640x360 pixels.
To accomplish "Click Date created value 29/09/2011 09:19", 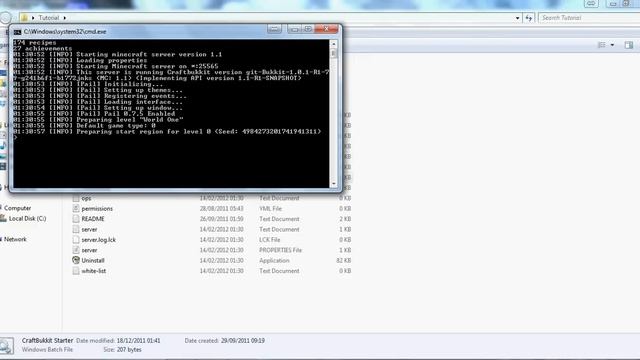I will 243,340.
